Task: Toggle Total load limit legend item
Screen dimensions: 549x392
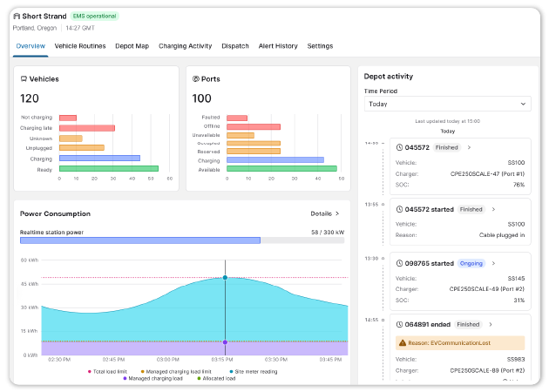Action: click(113, 371)
